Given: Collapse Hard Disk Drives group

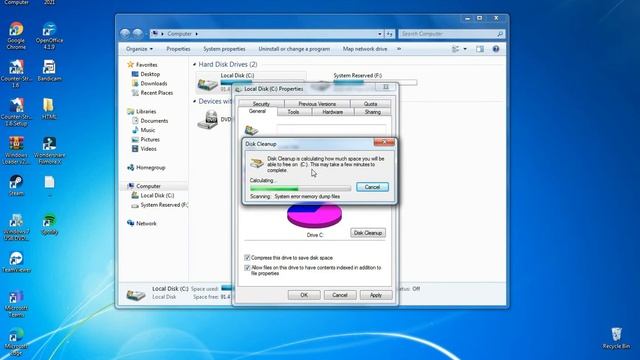Looking at the screenshot, I should [195, 64].
